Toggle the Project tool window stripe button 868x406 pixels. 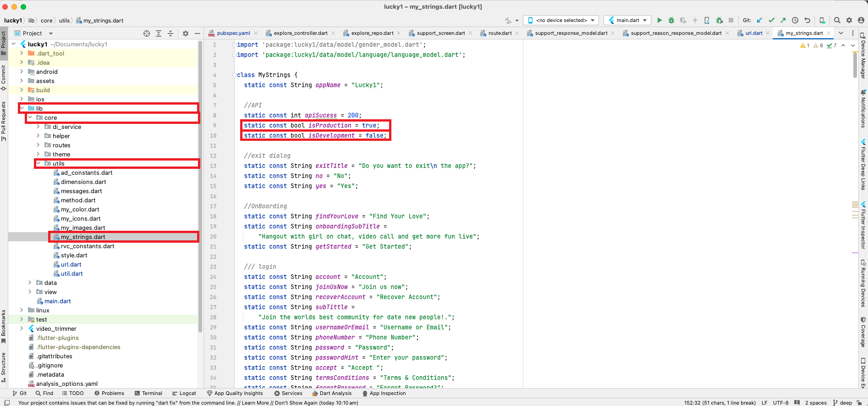[x=4, y=42]
